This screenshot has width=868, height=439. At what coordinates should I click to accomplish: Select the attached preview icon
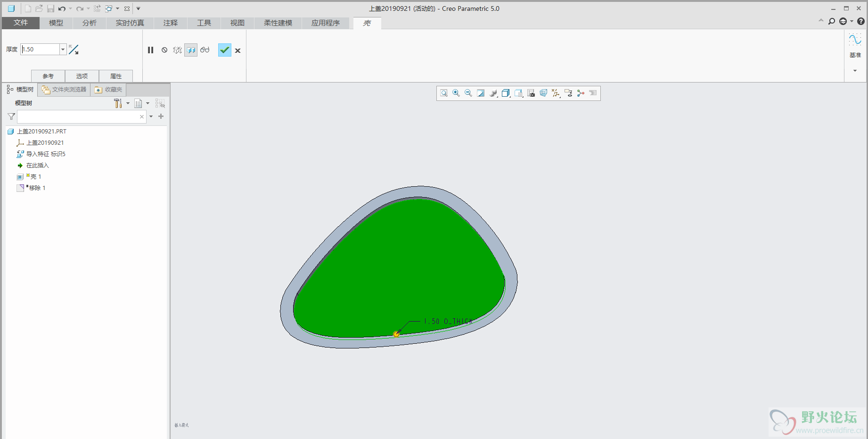click(x=191, y=50)
